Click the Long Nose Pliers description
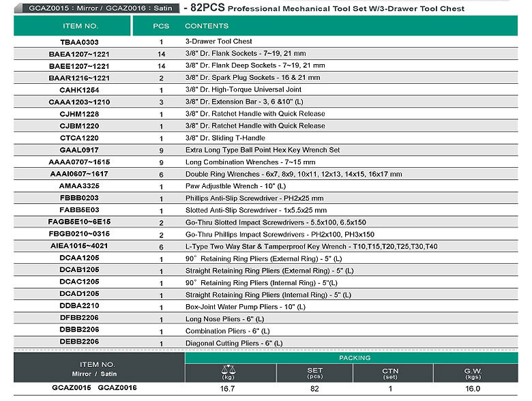 pos(224,319)
